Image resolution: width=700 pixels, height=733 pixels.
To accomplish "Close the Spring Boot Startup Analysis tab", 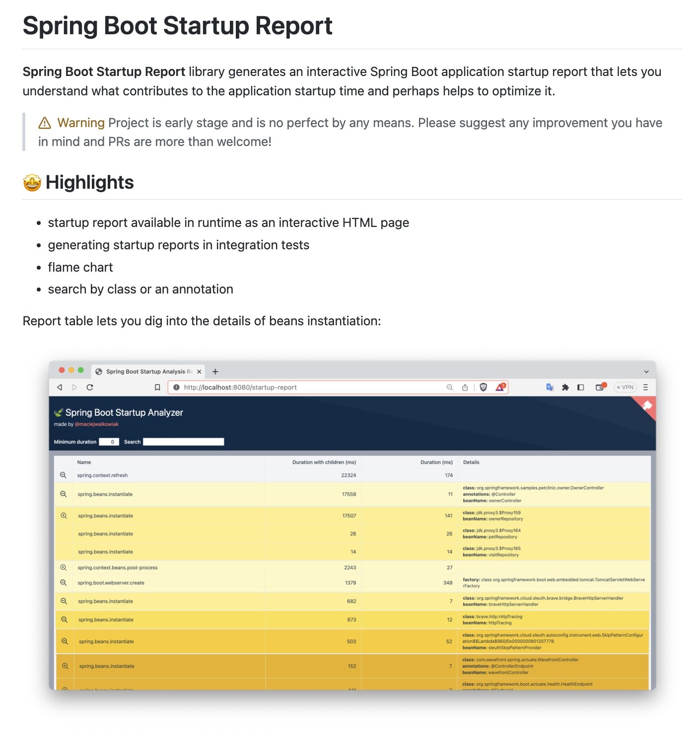I will (x=199, y=371).
